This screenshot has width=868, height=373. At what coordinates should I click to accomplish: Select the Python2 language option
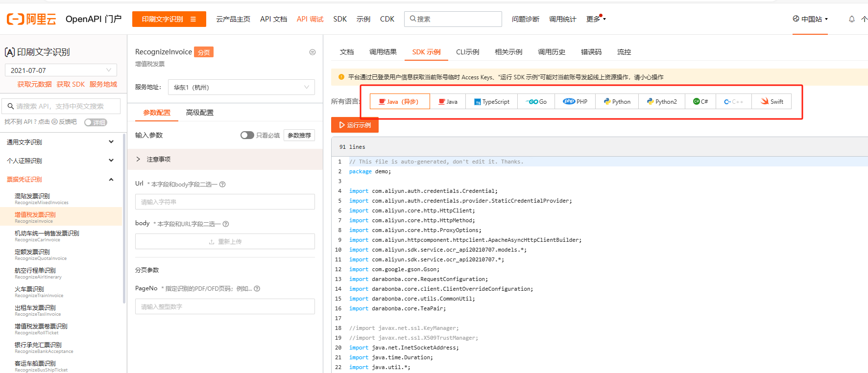662,101
